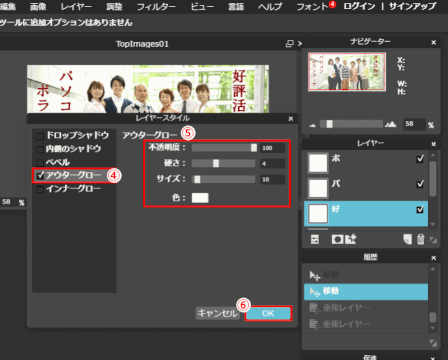Close the レイヤー panel
The width and height of the screenshot is (448, 360).
pos(433,144)
